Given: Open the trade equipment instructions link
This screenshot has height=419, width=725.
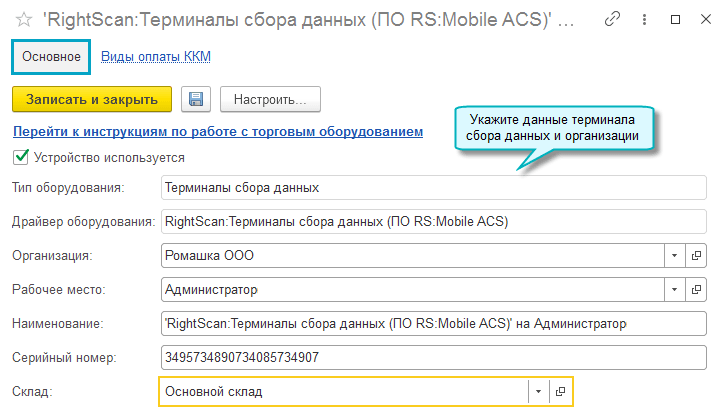Looking at the screenshot, I should (218, 132).
